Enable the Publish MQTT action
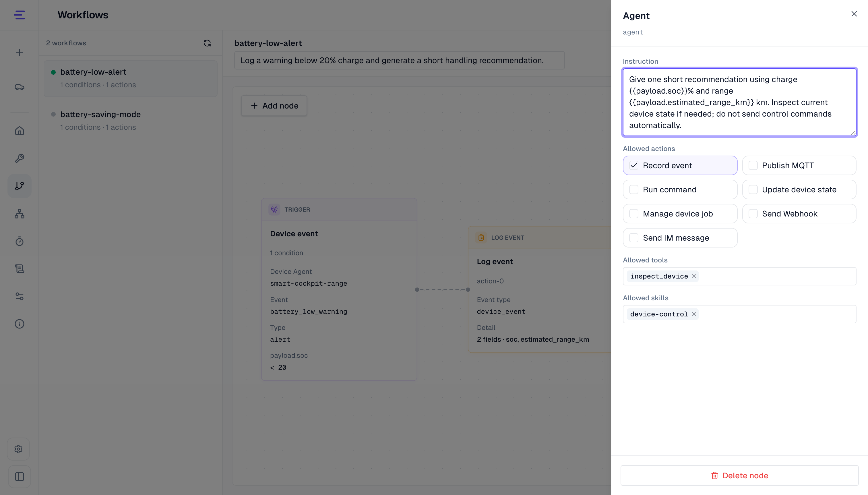The width and height of the screenshot is (868, 495). [x=799, y=166]
